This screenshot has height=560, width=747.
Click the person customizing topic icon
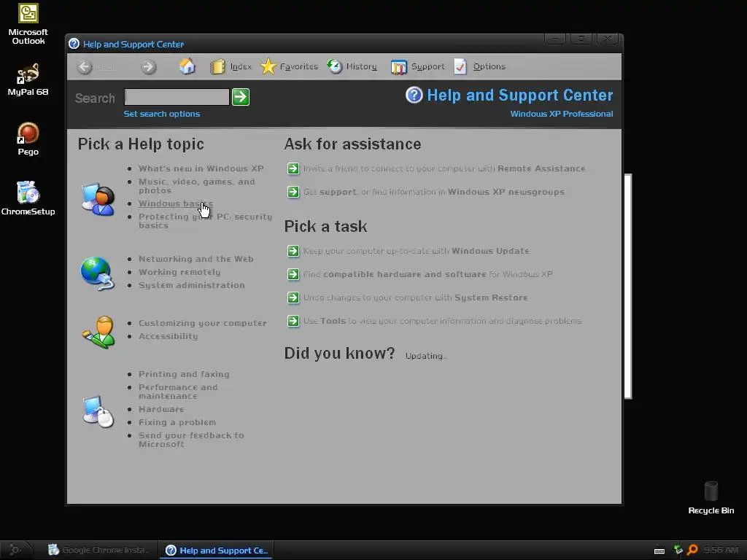coord(98,332)
